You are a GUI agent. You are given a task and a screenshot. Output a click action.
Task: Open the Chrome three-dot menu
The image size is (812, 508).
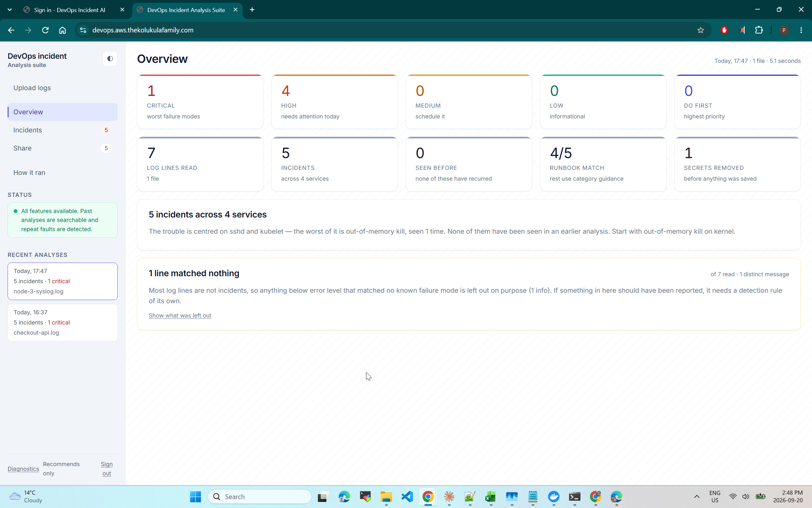801,30
